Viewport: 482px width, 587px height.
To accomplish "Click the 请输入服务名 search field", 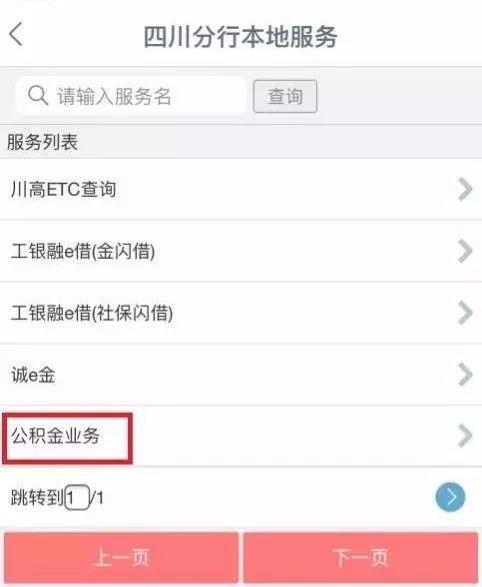I will [x=131, y=96].
